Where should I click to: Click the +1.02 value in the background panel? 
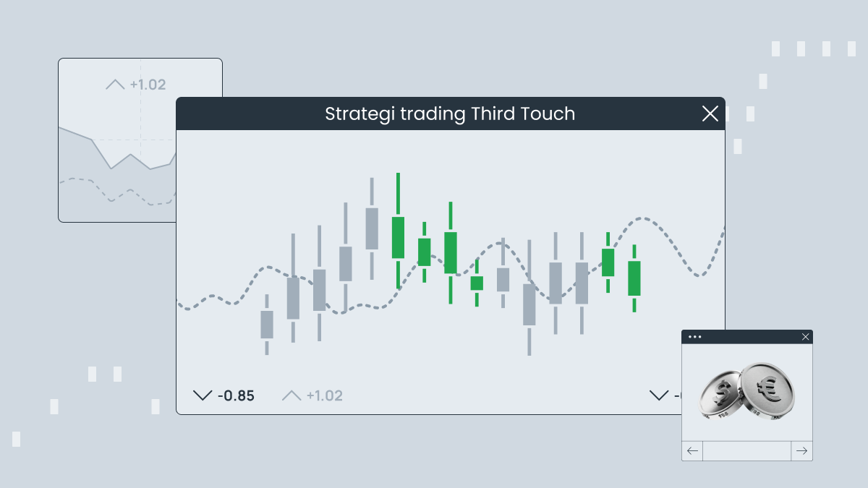[x=148, y=85]
